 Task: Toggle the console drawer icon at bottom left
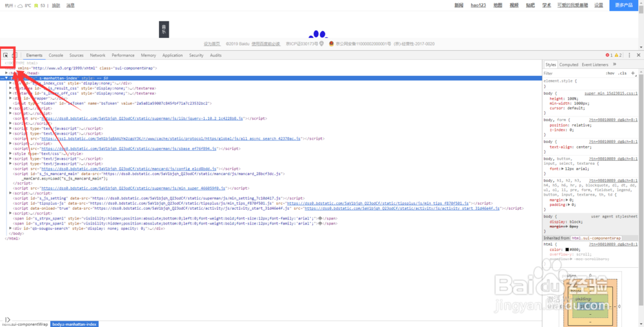coord(7,320)
